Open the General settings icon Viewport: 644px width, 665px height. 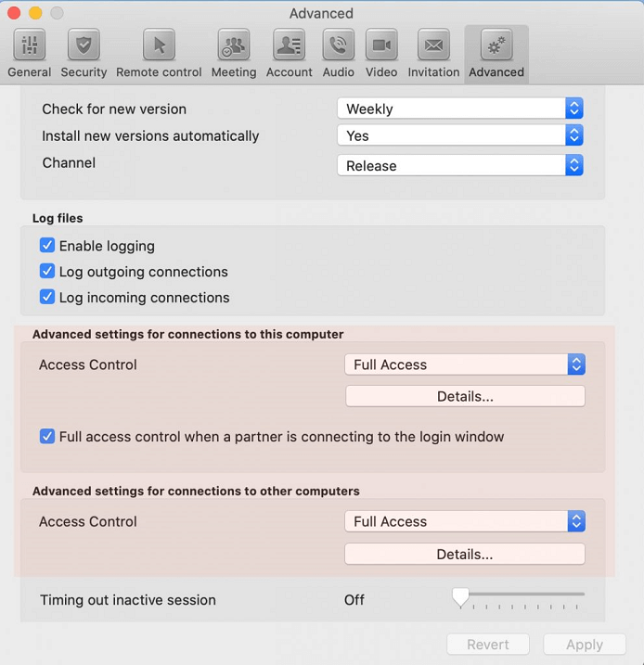tap(30, 45)
